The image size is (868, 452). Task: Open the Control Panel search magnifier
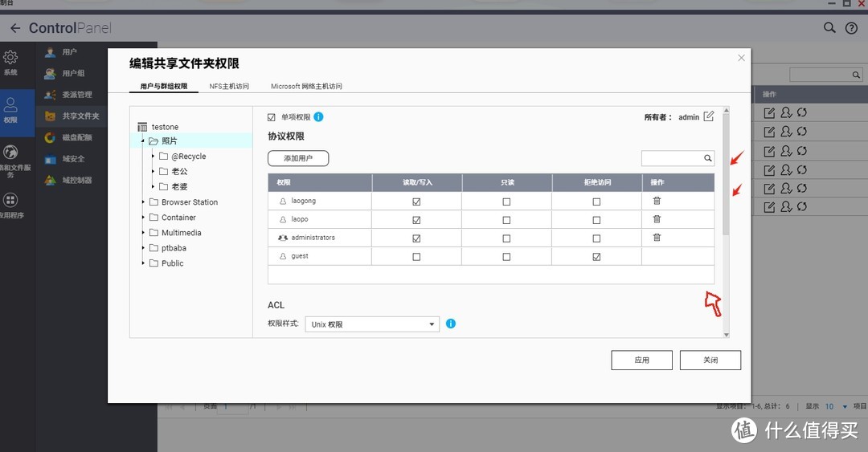(x=829, y=27)
